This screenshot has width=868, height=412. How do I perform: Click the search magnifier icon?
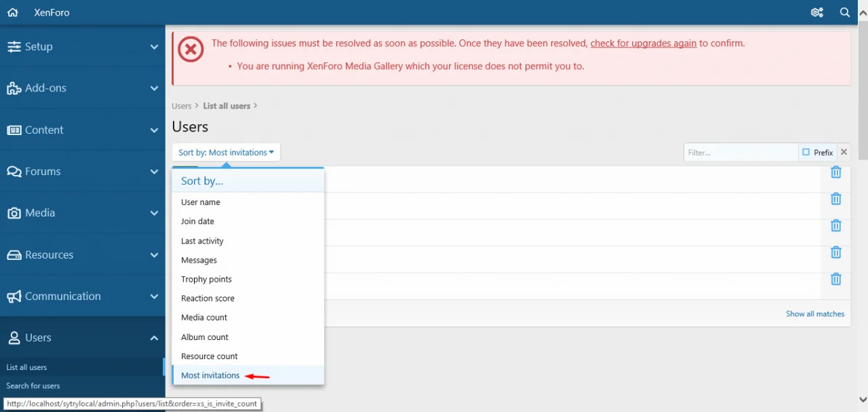click(845, 12)
